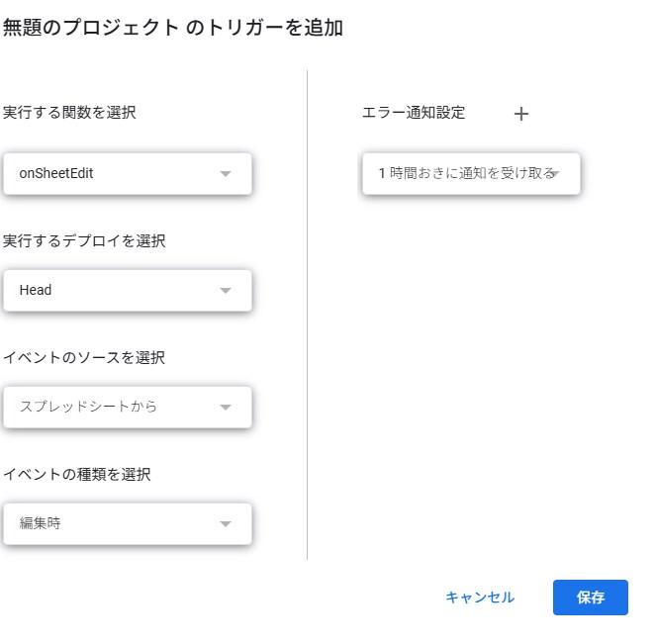
Task: Save the trigger with the 保存 button
Action: [x=590, y=598]
